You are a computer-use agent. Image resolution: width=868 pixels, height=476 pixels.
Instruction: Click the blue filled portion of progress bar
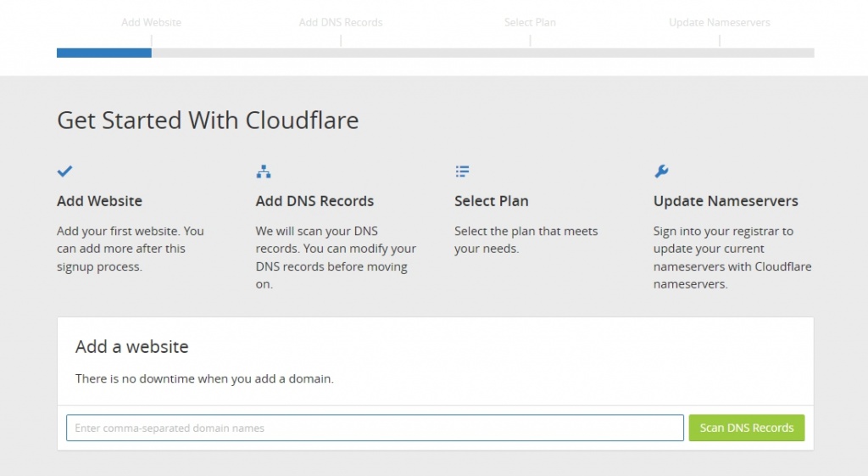104,53
